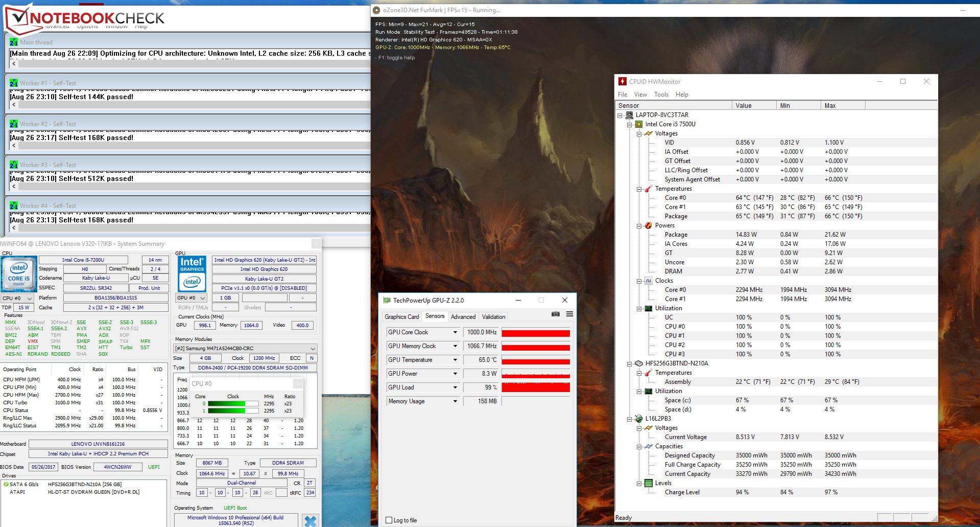Click the Intel Graphics logo in HWiNFO
The image size is (980, 527).
coord(192,273)
